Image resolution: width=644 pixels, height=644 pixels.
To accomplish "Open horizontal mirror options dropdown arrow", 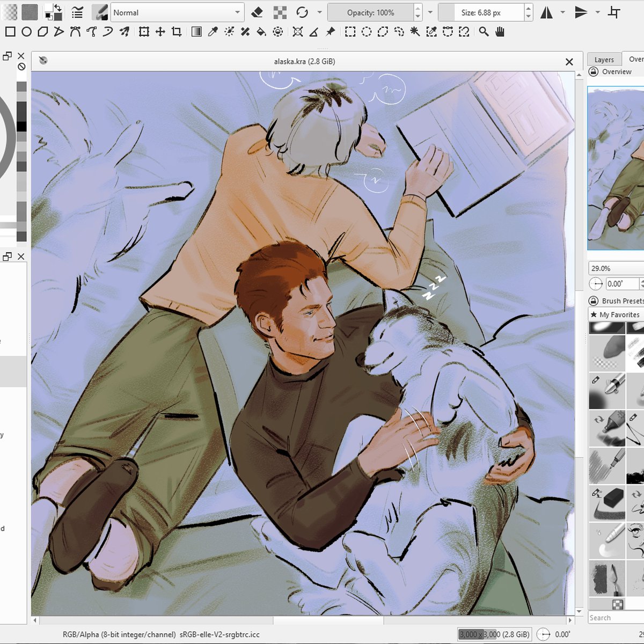I will [x=562, y=12].
